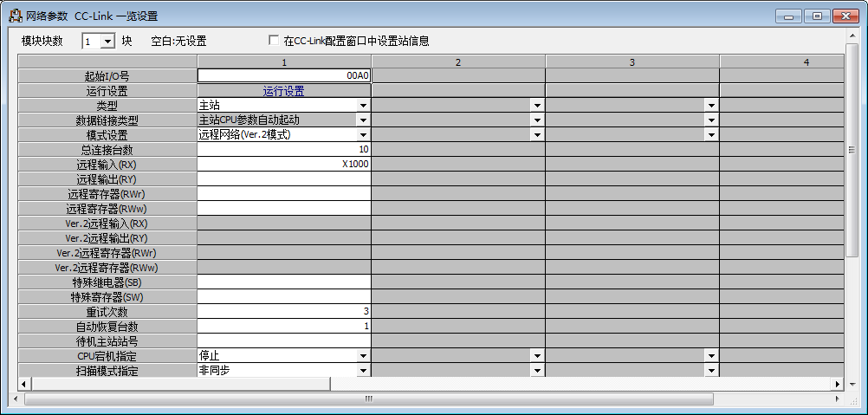Image resolution: width=868 pixels, height=415 pixels.
Task: Enable 在CC-Link配置窗口中设置站信息 checkbox
Action: click(275, 41)
